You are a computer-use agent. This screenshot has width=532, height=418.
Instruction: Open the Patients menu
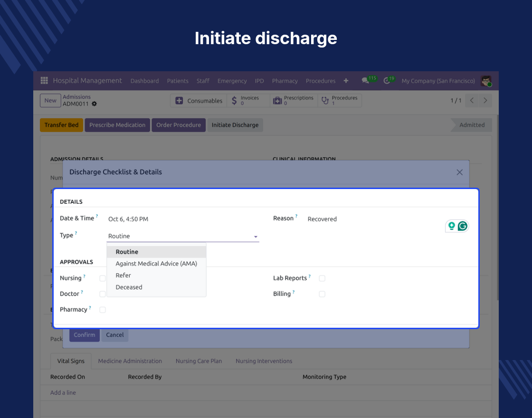178,81
